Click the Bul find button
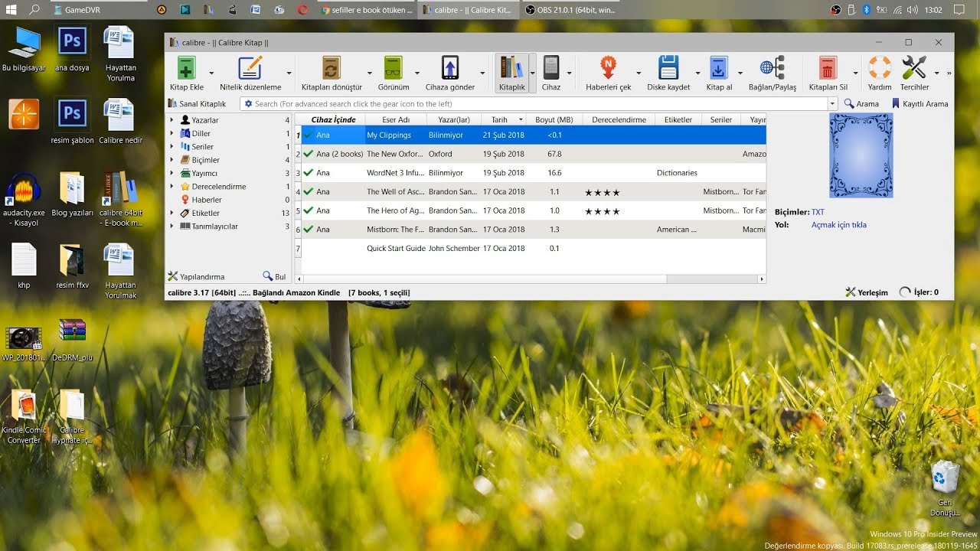This screenshot has width=980, height=551. click(275, 276)
